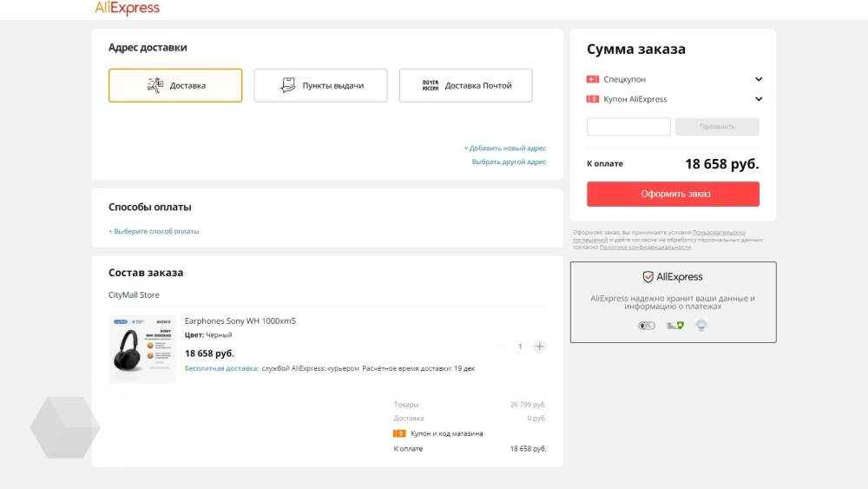
Task: Increase quantity with the plus button
Action: pos(540,347)
